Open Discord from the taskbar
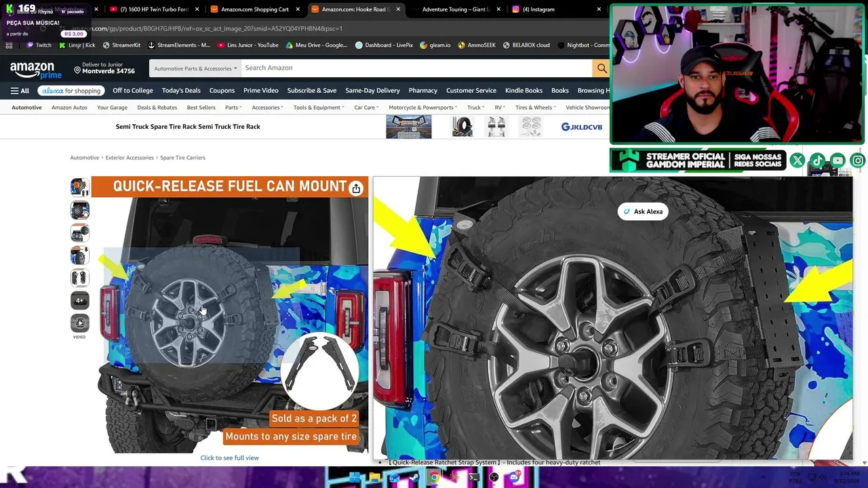Viewport: 868px width, 488px height. point(514,478)
